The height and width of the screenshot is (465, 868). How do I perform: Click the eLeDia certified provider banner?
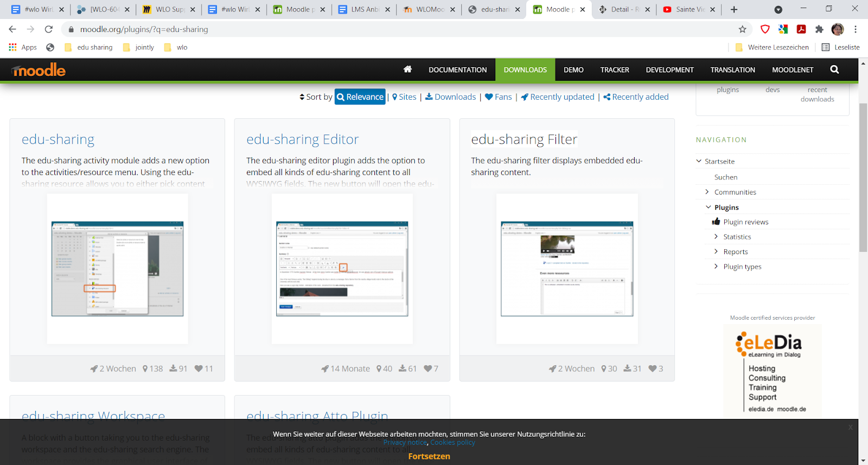pyautogui.click(x=773, y=371)
